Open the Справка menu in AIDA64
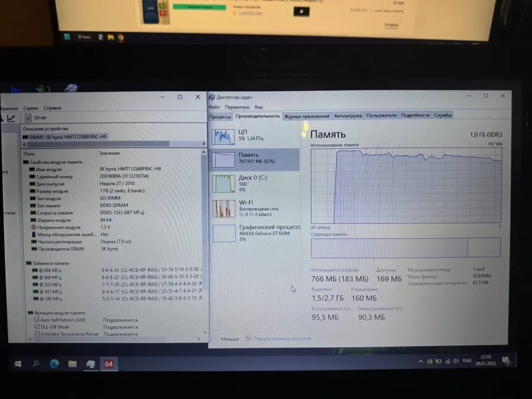The width and height of the screenshot is (532, 399). [x=53, y=108]
